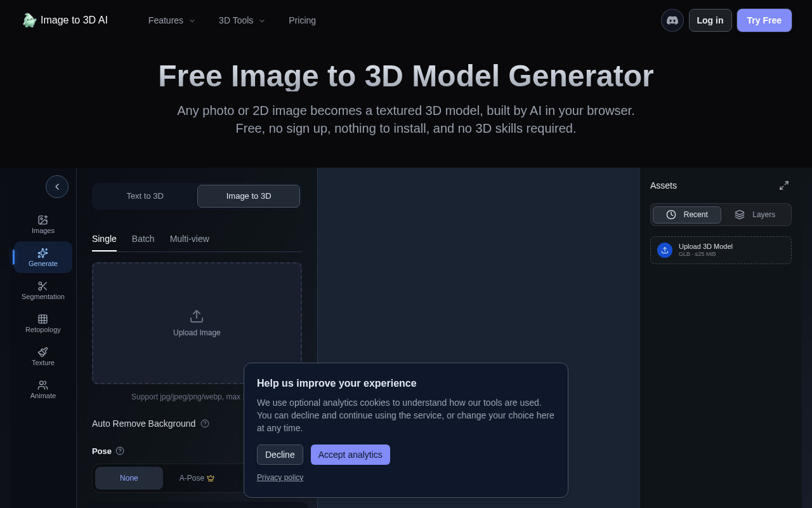This screenshot has height=508, width=812.
Task: Click the upload arrow icon in the drop zone
Action: click(x=197, y=316)
